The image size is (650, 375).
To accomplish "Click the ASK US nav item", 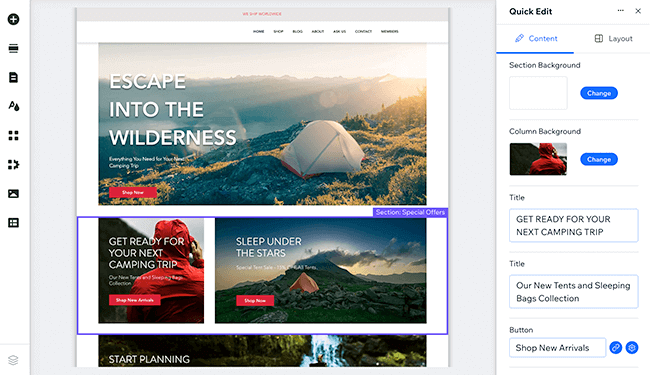I will [x=340, y=31].
